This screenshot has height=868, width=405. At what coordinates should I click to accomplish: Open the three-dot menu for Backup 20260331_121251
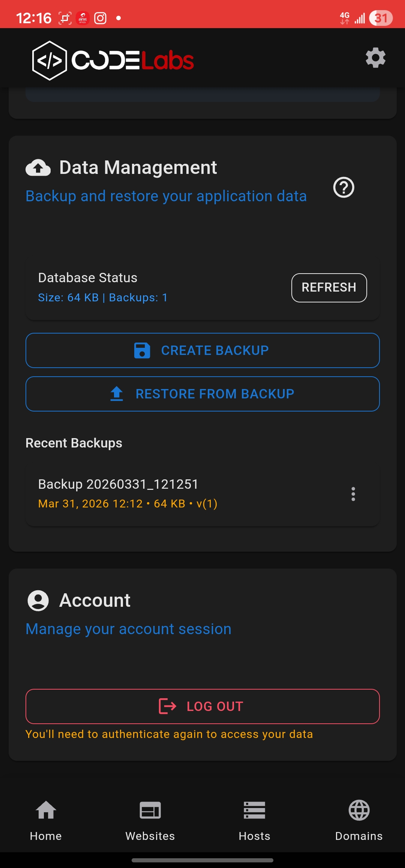click(354, 494)
